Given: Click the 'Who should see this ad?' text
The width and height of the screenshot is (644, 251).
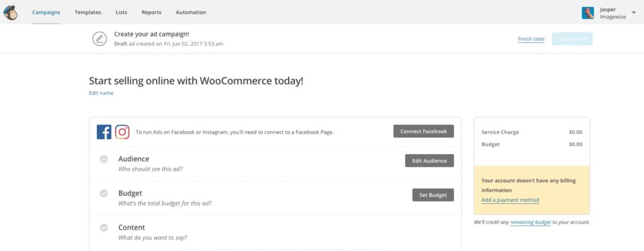Looking at the screenshot, I should 150,169.
